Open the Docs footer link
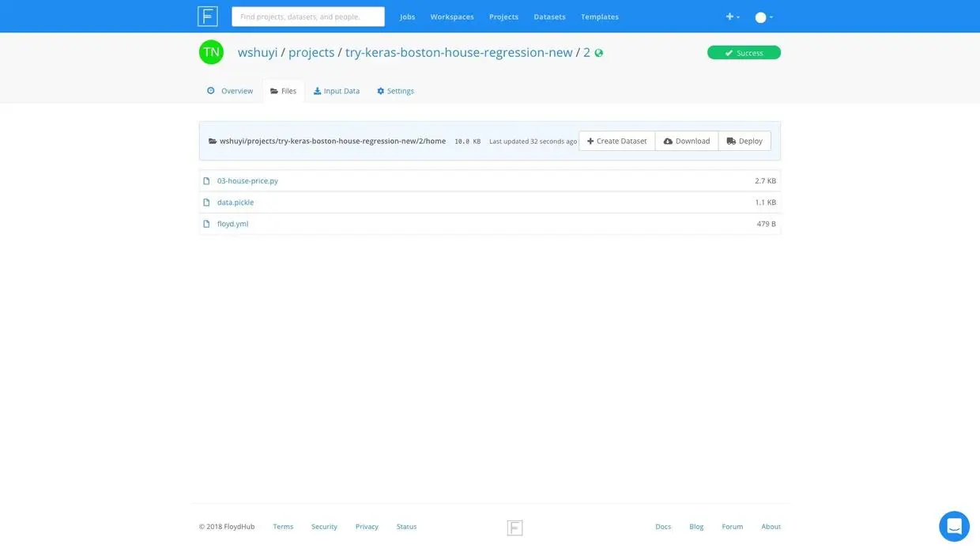 (663, 527)
